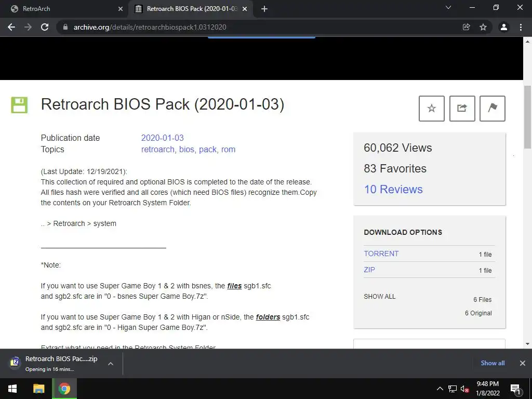Favorite this item with the star button
Screen dimensions: 532x399
pyautogui.click(x=432, y=109)
